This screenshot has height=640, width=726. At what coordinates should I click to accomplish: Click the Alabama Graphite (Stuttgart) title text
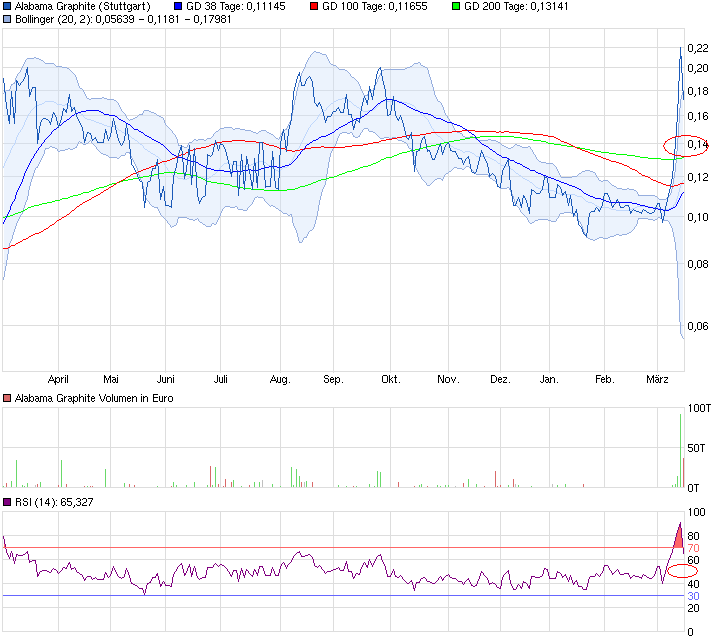pos(82,6)
